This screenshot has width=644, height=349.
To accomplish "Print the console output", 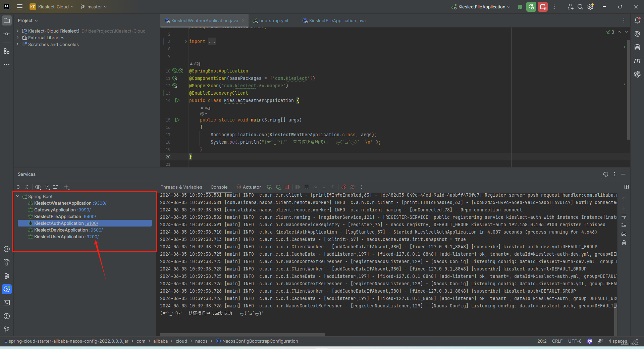I will [624, 234].
